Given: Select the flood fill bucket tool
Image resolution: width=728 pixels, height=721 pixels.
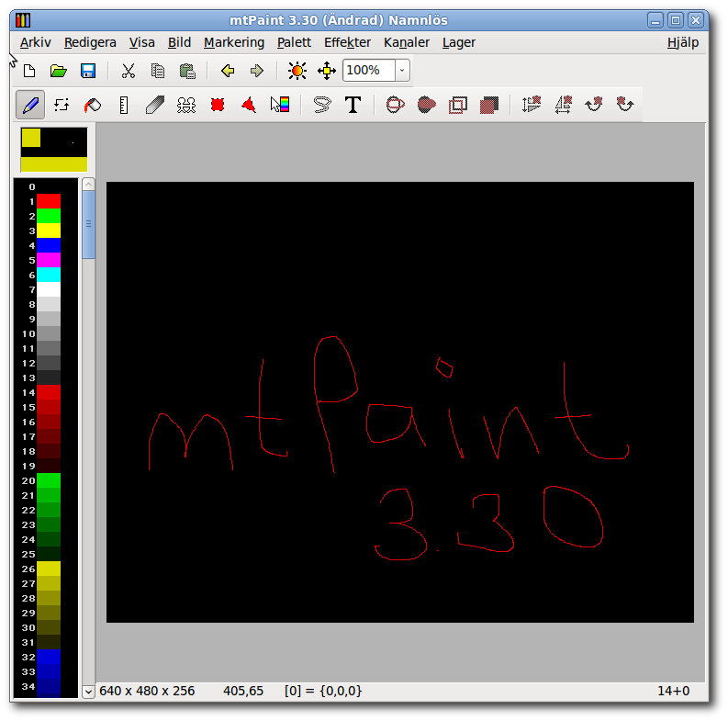Looking at the screenshot, I should click(93, 105).
